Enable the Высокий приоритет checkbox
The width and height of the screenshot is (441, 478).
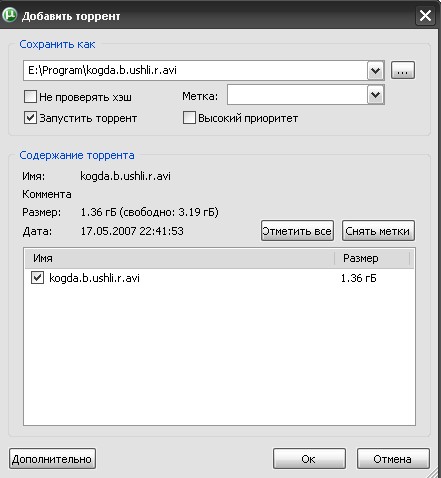click(189, 118)
